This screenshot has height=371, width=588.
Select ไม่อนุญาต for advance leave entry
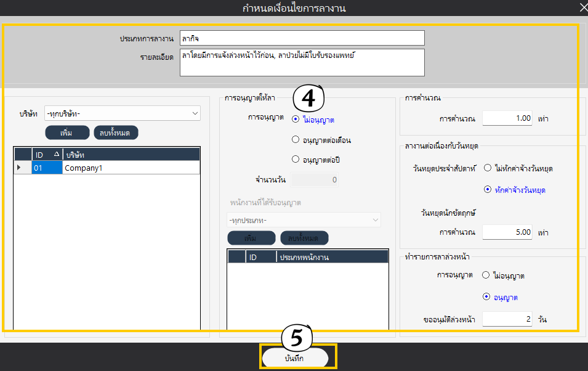click(x=487, y=275)
